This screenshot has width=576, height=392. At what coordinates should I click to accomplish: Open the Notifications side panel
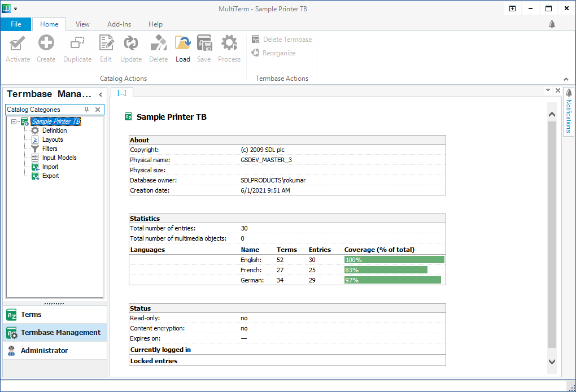pyautogui.click(x=569, y=112)
